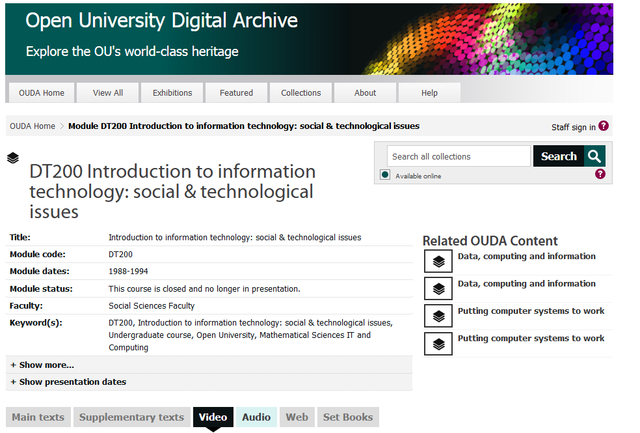Open first Putting computer systems to work link
The image size is (640, 433).
coord(531,311)
